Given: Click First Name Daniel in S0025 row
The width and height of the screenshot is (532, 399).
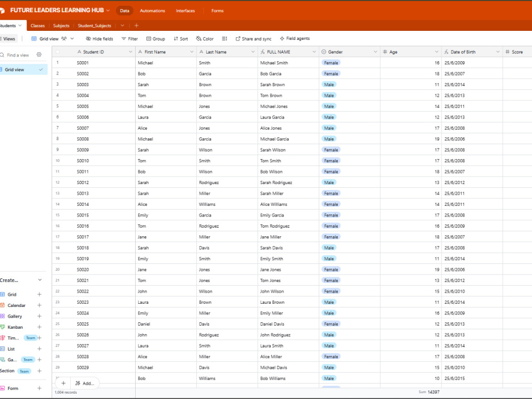Looking at the screenshot, I should coord(165,324).
